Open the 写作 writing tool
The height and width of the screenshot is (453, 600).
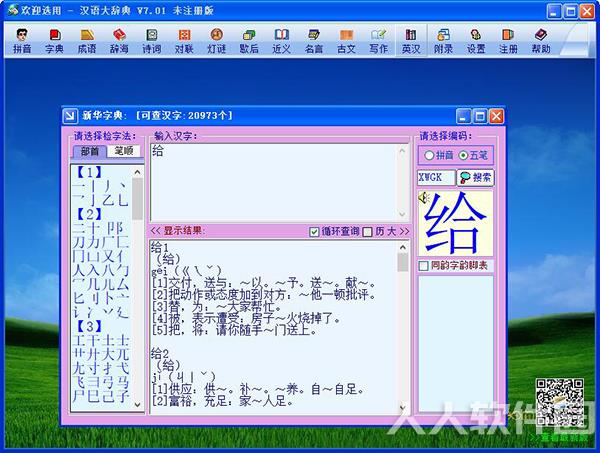[x=378, y=41]
